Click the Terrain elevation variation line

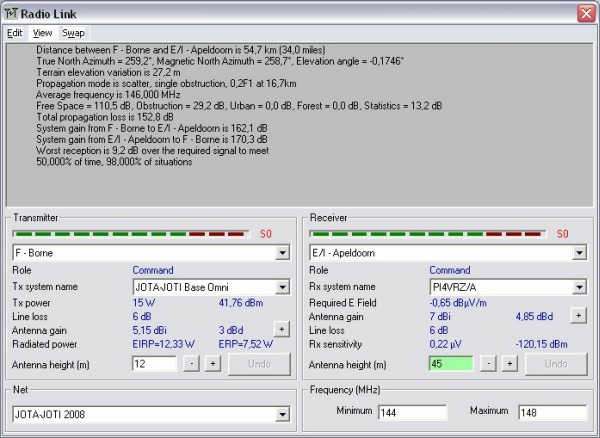tap(108, 72)
